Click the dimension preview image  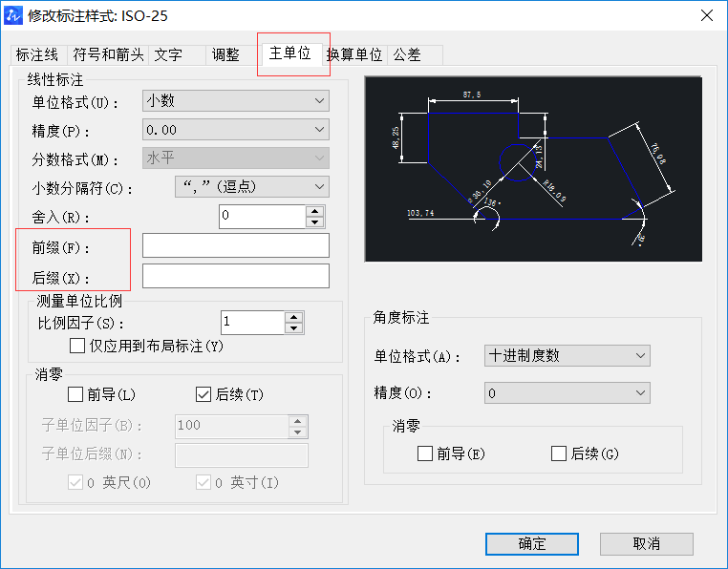533,169
